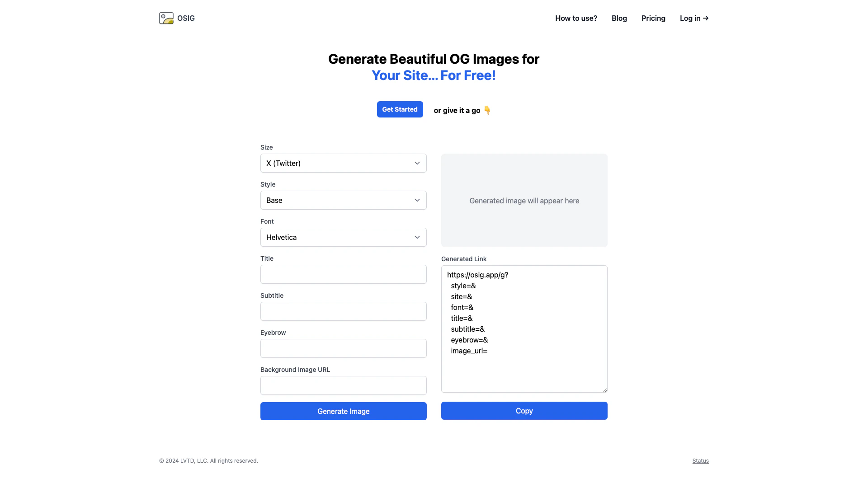Click the OSIG brand name text
Viewport: 868px width, 488px height.
(186, 18)
